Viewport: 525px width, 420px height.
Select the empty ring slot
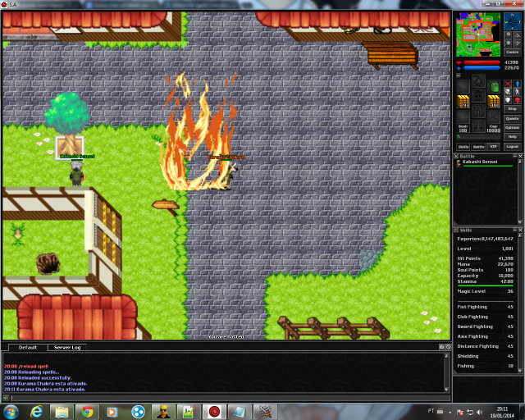(x=463, y=116)
